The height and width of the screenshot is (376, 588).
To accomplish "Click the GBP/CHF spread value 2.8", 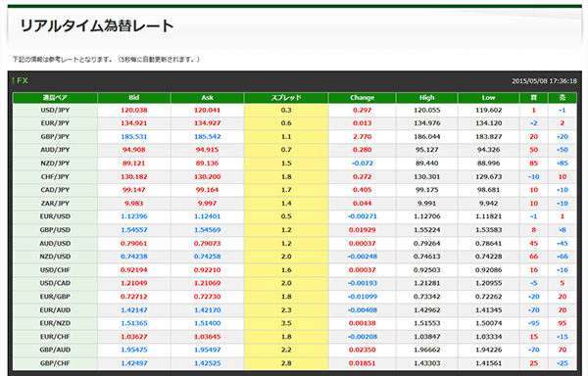I will pyautogui.click(x=286, y=363).
